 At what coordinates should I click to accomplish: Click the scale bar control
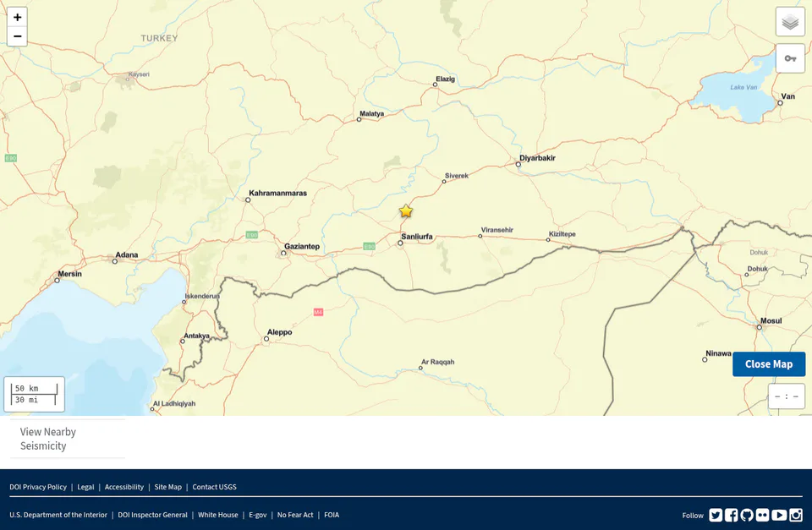click(x=34, y=395)
